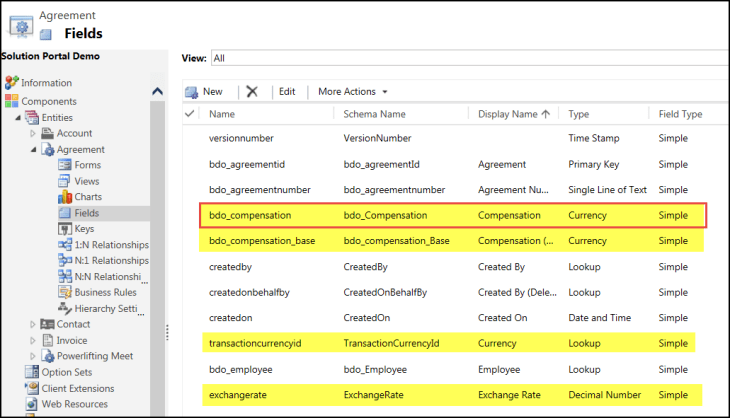Screen dimensions: 730x418
Task: Select Fields in the Agreement tree
Action: click(87, 213)
